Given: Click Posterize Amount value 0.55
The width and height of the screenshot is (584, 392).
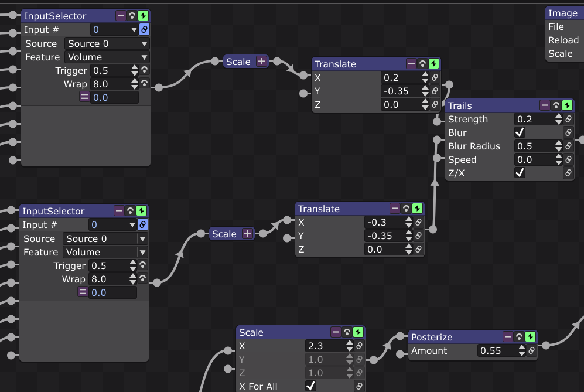Looking at the screenshot, I should (497, 350).
